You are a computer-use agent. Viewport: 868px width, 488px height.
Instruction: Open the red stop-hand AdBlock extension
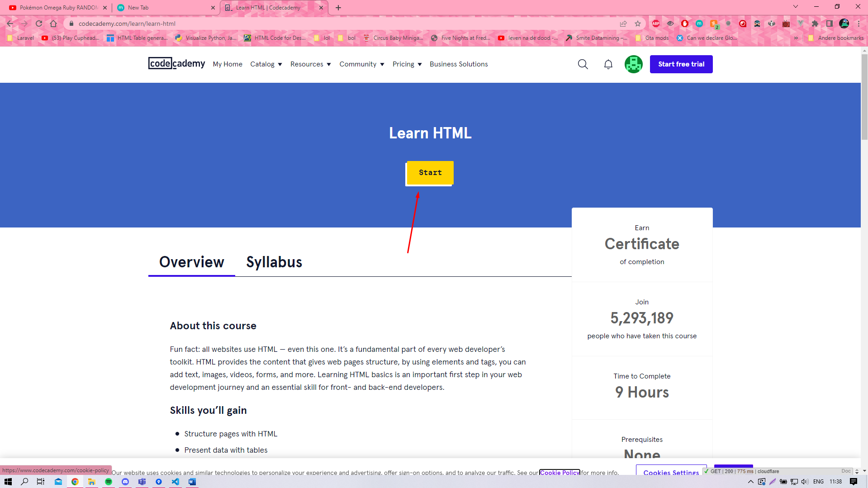(x=684, y=24)
